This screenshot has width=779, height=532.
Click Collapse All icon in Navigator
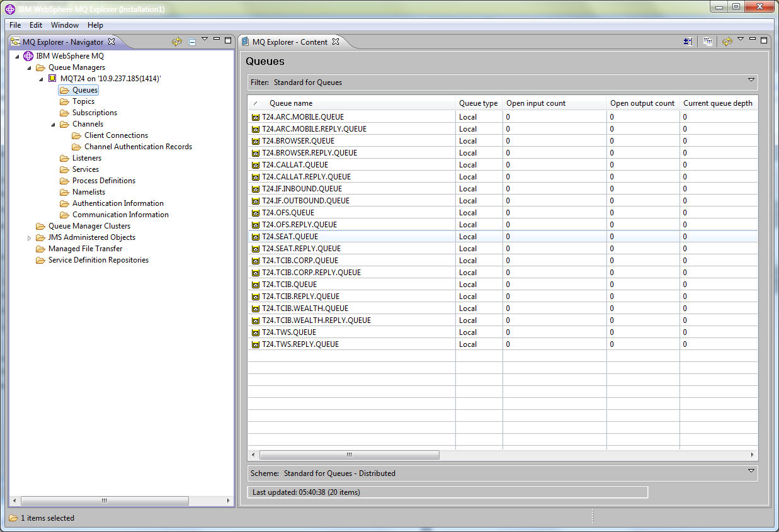192,42
